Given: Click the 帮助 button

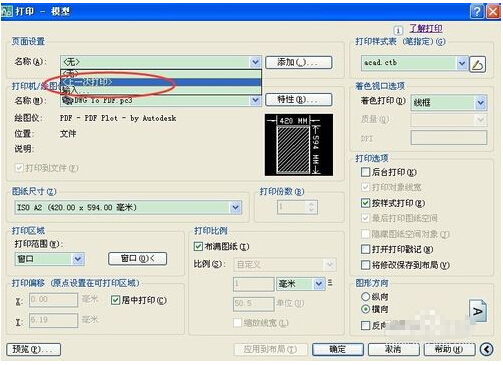Looking at the screenshot, I should [x=449, y=349].
